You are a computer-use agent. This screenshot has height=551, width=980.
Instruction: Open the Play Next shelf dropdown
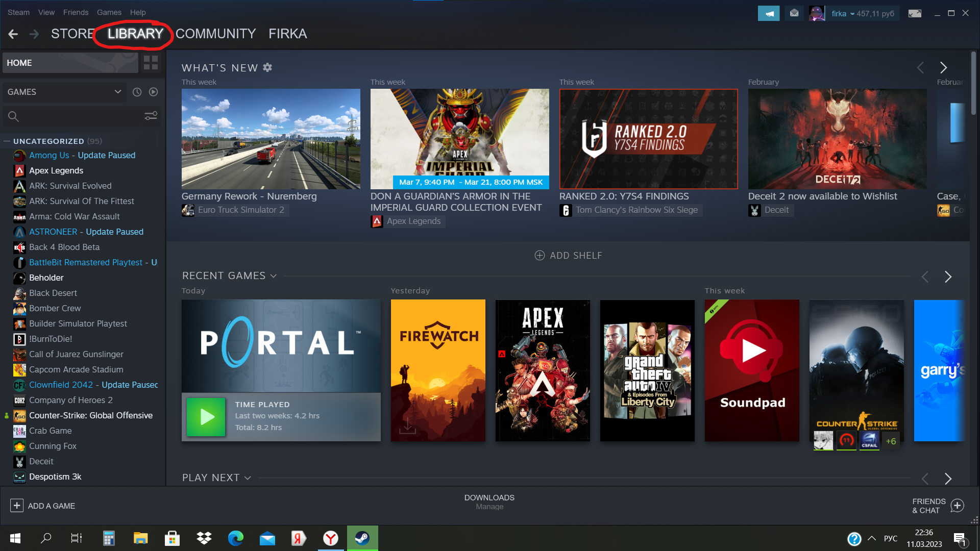coord(248,478)
